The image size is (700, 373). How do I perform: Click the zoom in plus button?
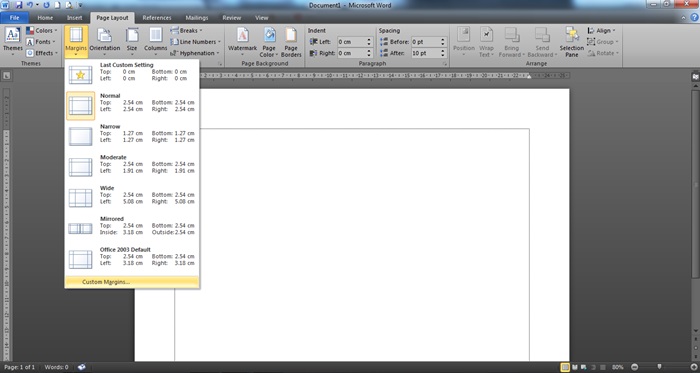[x=693, y=367]
